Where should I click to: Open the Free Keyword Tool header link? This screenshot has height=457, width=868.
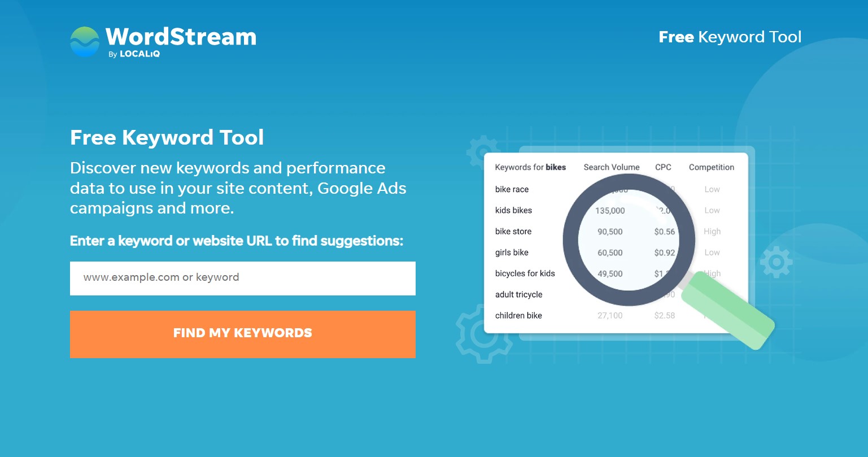[730, 37]
